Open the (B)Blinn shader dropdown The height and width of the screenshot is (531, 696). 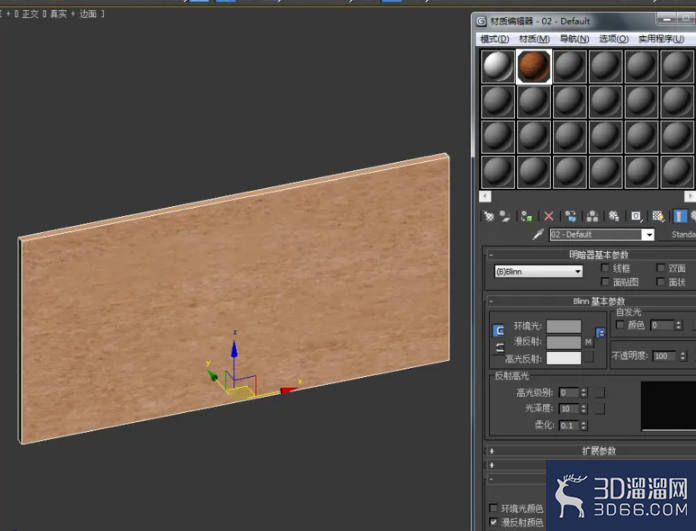coord(538,271)
